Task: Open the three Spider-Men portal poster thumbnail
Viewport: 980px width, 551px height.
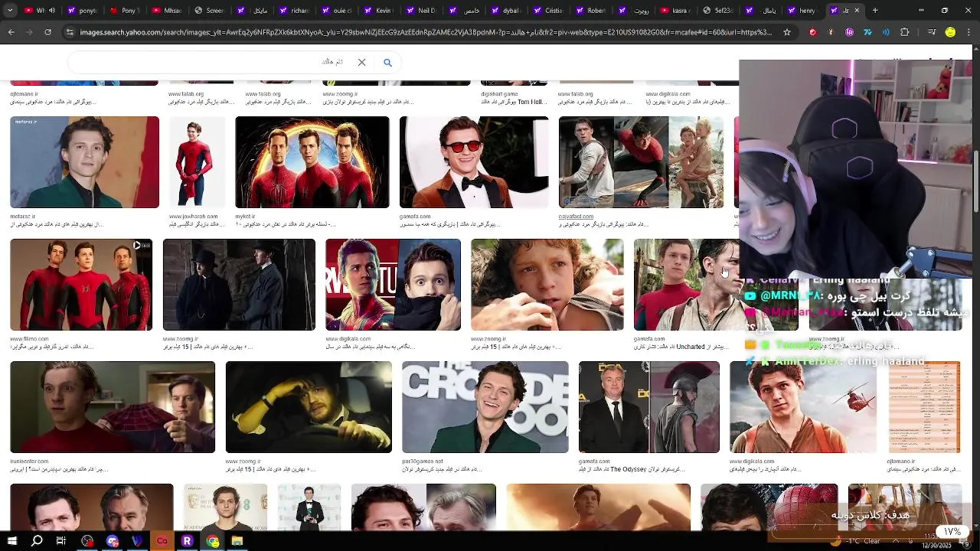Action: pyautogui.click(x=312, y=162)
